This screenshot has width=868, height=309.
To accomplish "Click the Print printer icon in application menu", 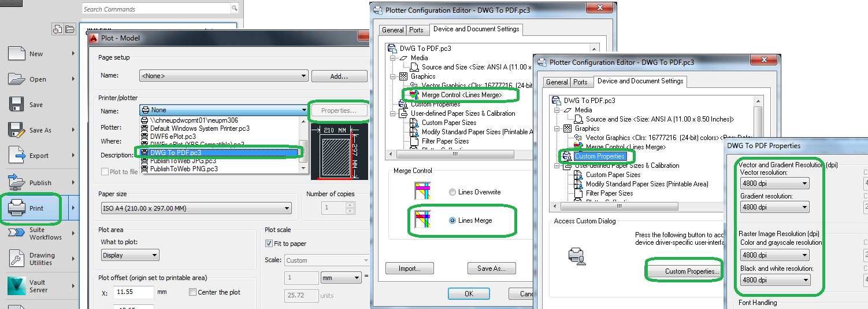I will (x=16, y=208).
